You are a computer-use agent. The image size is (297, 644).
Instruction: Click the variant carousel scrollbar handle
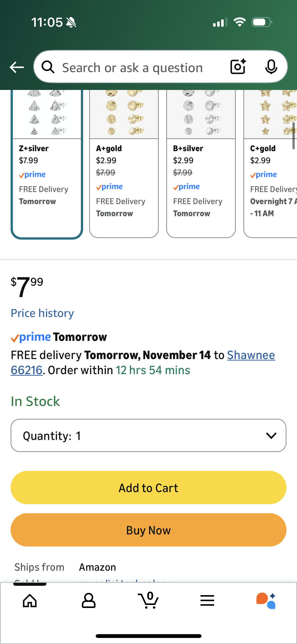(293, 136)
